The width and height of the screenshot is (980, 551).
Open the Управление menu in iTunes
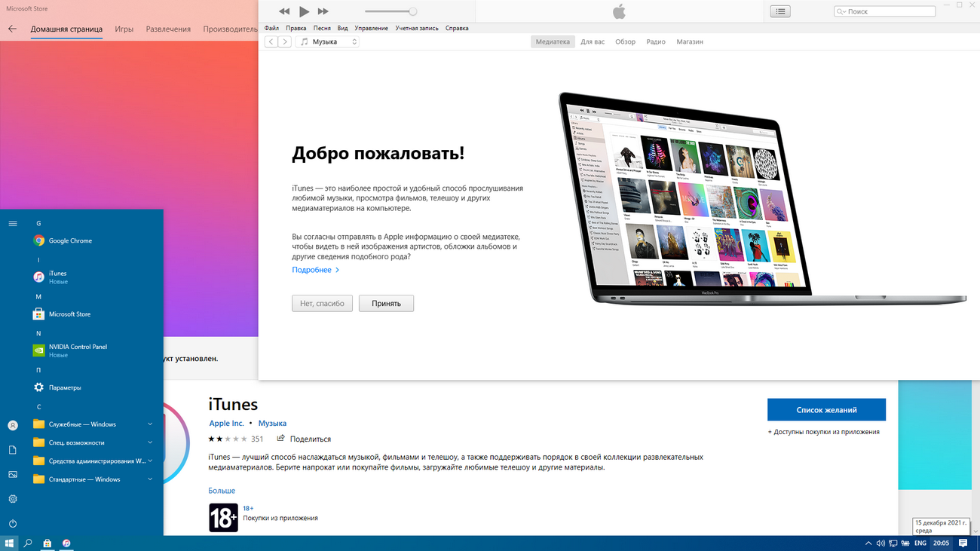click(372, 28)
